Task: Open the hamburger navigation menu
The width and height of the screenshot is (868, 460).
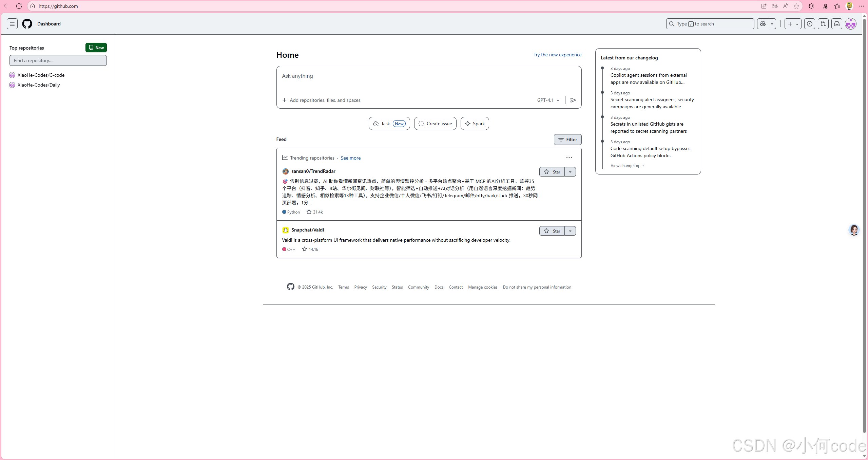Action: [x=12, y=24]
